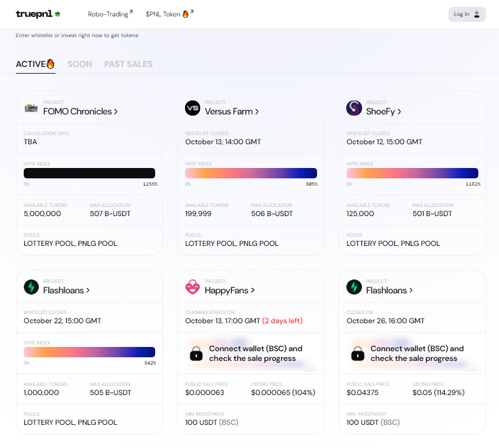Click the ShoeFy hype index gradient bar

pos(412,173)
